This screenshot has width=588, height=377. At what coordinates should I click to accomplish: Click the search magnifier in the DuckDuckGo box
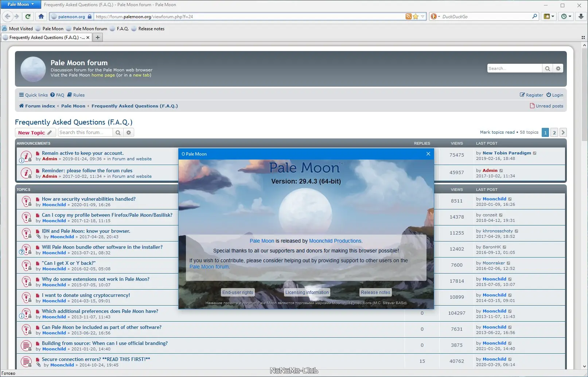coord(535,16)
